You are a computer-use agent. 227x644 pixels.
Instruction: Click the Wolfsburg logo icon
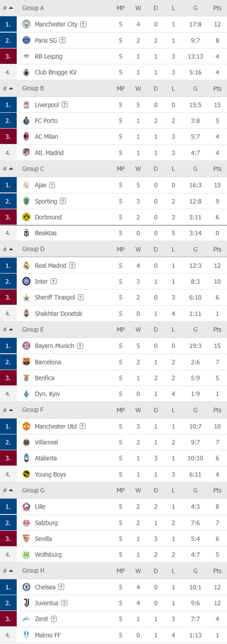click(x=26, y=554)
